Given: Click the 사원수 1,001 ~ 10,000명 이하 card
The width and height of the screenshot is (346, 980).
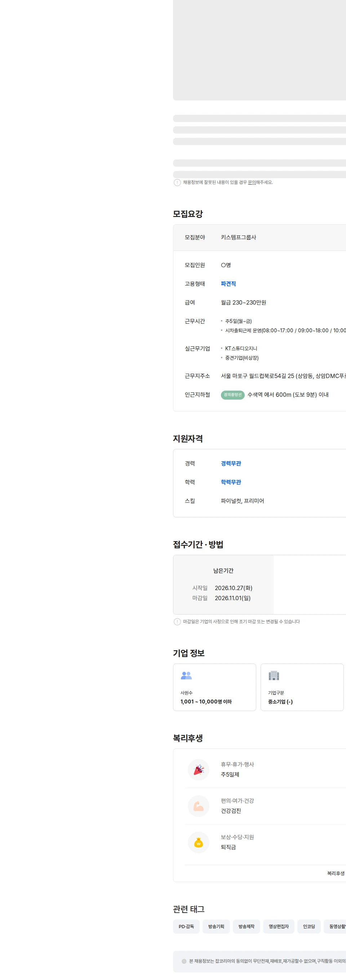Looking at the screenshot, I should point(214,687).
